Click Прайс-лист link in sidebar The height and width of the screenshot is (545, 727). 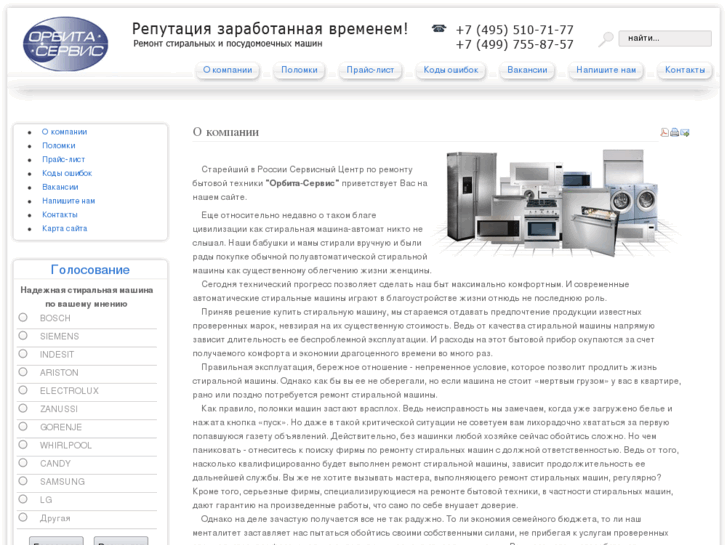[64, 160]
